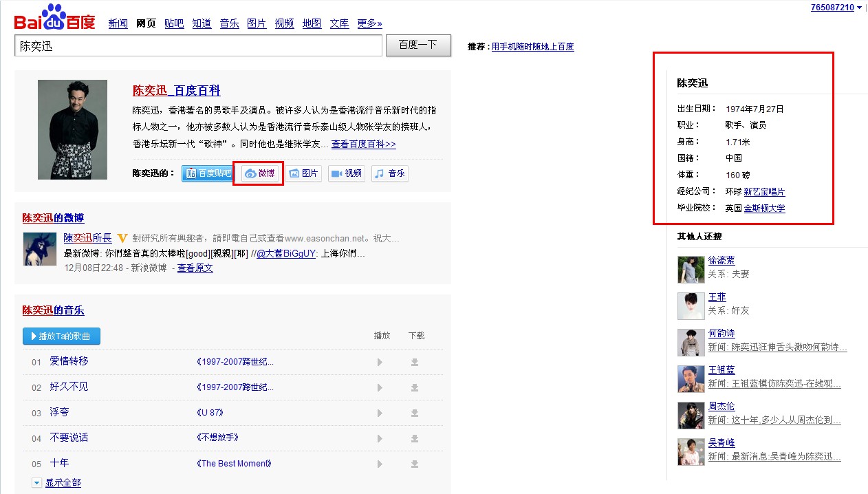Switch to the 新闻 tab
The image size is (868, 494).
pyautogui.click(x=118, y=23)
